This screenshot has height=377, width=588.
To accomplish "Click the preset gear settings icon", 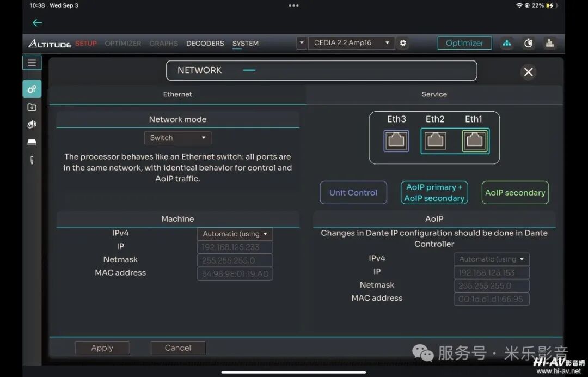I will pyautogui.click(x=403, y=43).
